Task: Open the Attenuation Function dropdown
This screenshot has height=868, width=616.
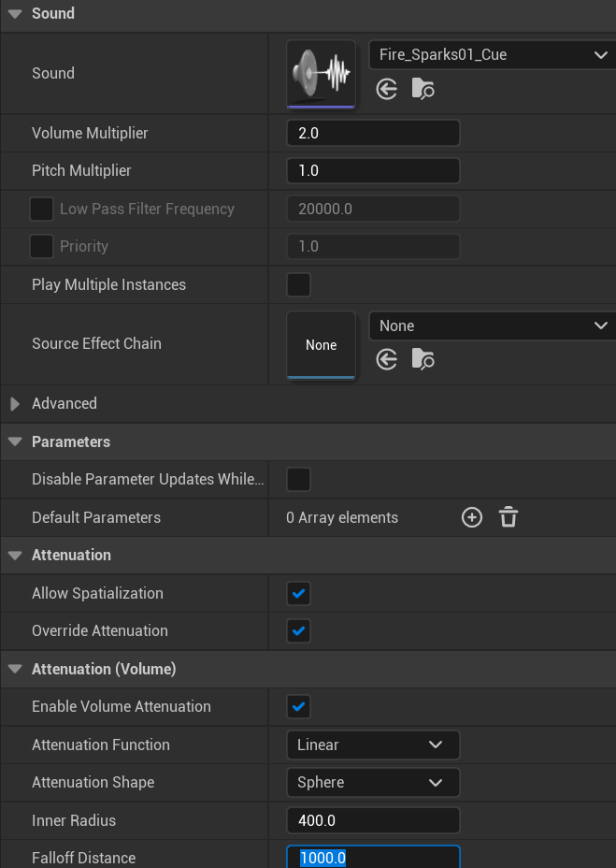Action: (x=372, y=745)
